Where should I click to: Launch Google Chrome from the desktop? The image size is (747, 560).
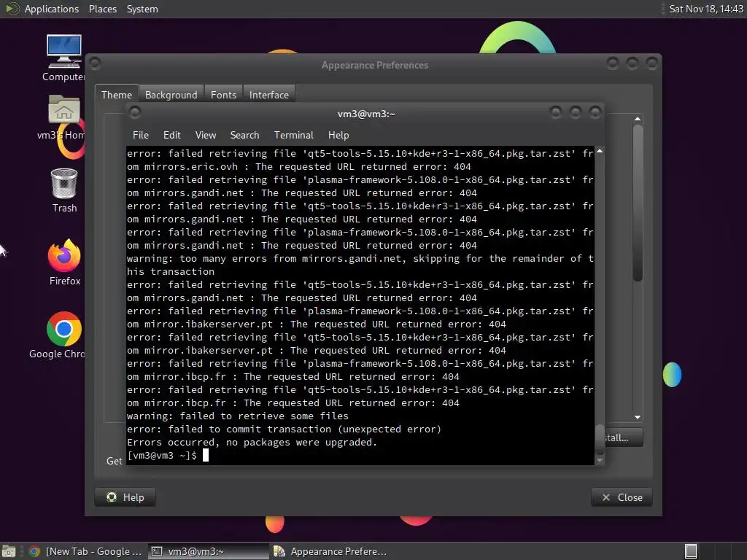coord(64,329)
